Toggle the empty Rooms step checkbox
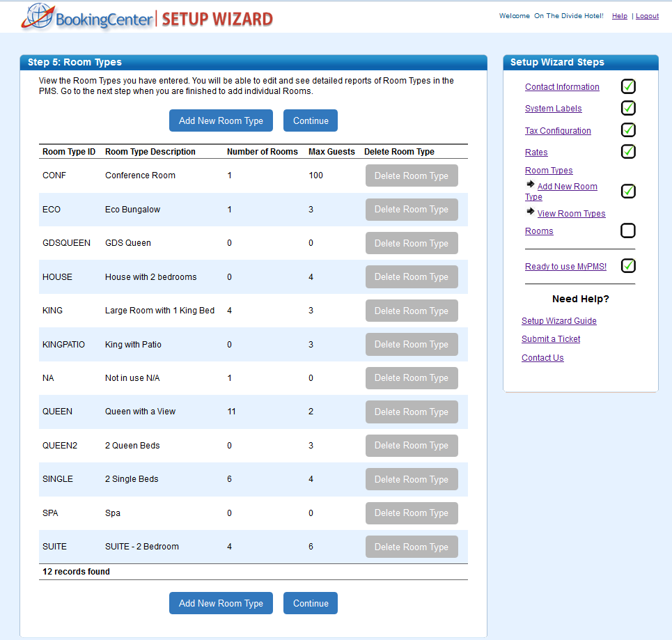The height and width of the screenshot is (640, 672). click(628, 231)
